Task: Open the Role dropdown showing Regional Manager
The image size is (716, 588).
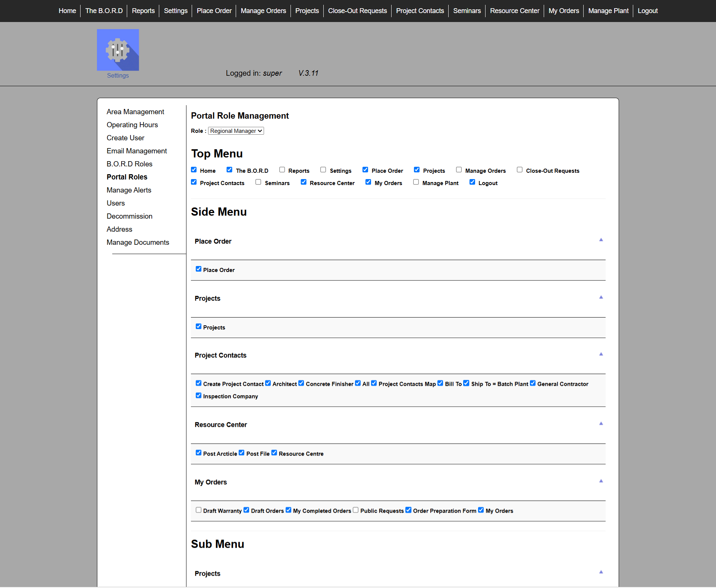Action: click(236, 131)
